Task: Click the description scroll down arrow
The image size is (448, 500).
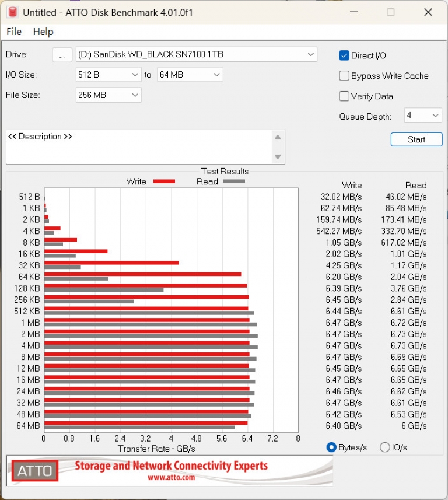Action: click(x=278, y=156)
